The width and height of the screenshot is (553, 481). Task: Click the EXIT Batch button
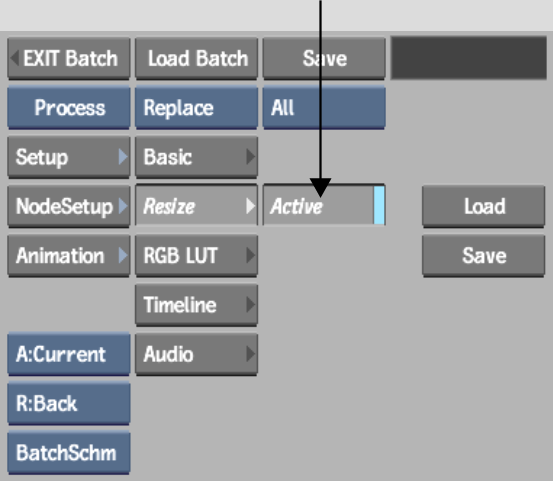click(69, 59)
